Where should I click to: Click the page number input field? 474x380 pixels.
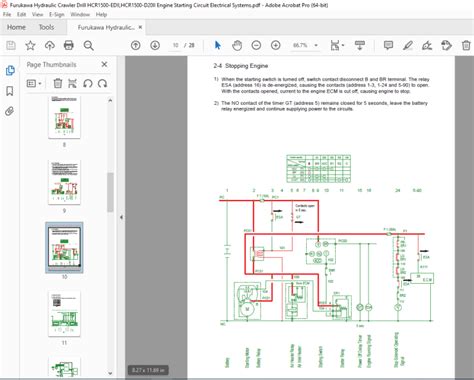(176, 45)
